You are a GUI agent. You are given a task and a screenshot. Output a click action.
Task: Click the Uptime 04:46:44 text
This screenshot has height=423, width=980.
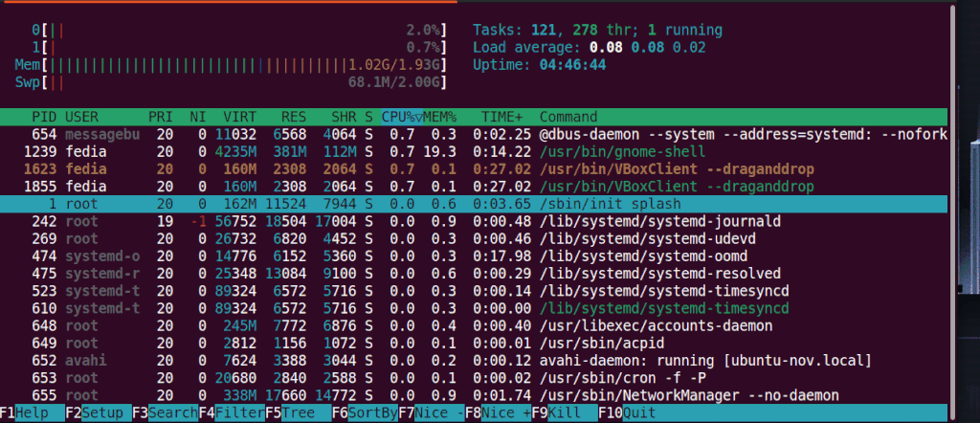click(540, 65)
